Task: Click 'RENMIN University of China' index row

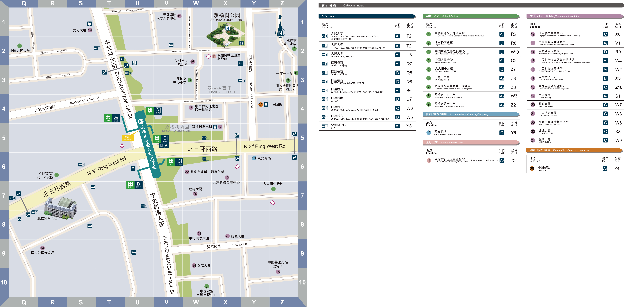Action: pos(471,61)
